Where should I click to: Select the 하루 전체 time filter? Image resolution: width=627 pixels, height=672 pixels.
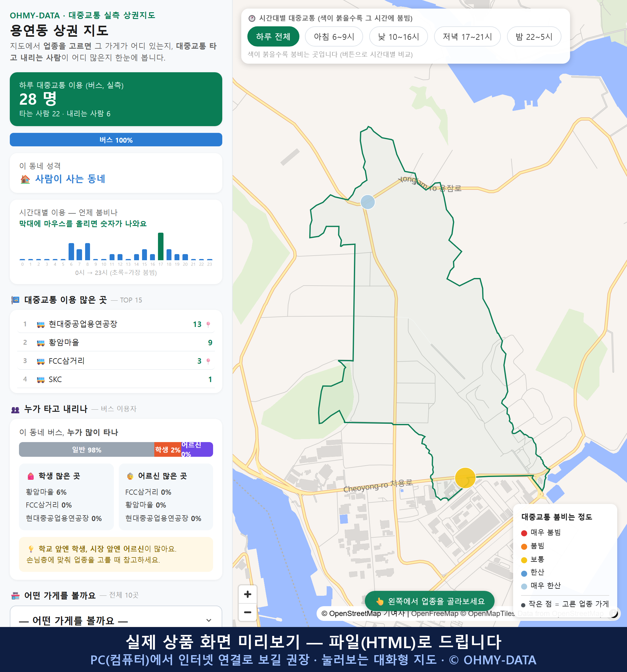click(273, 36)
